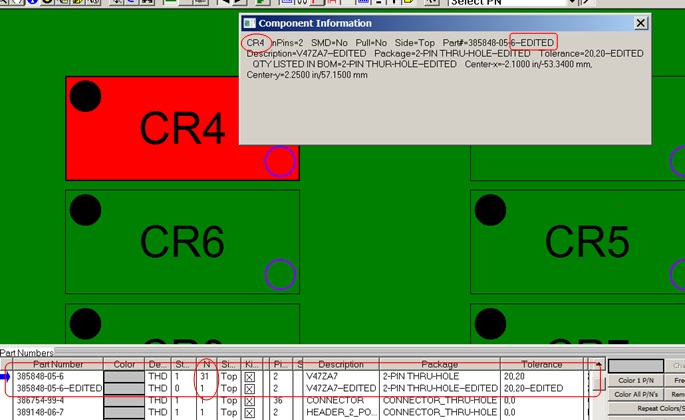
Task: Sort by Part Number column header
Action: 58,364
